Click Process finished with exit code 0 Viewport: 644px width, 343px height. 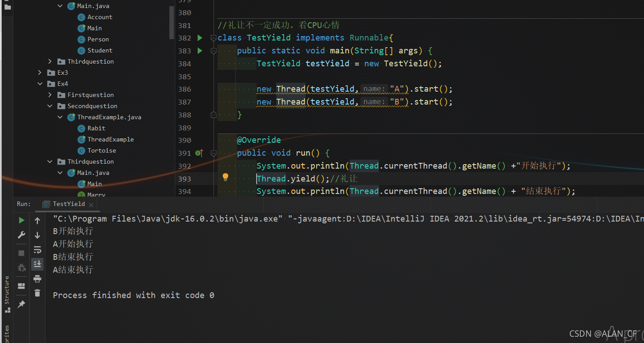tap(133, 295)
